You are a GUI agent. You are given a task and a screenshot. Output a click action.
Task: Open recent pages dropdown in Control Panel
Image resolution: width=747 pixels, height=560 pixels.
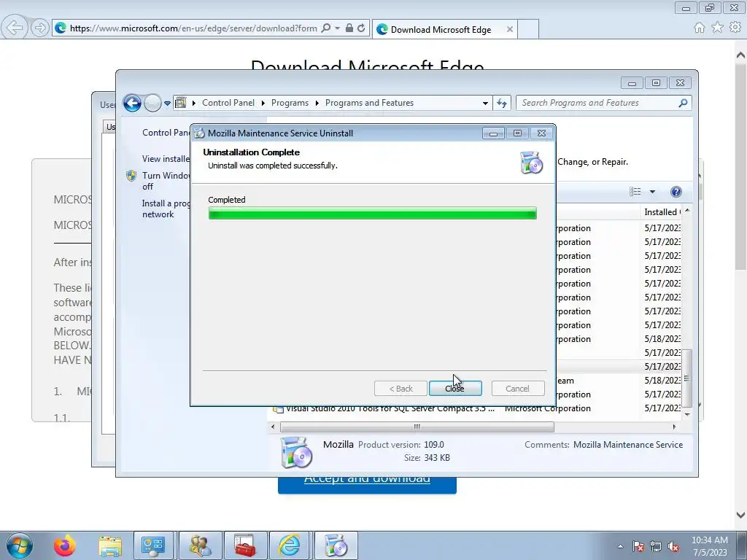click(167, 103)
